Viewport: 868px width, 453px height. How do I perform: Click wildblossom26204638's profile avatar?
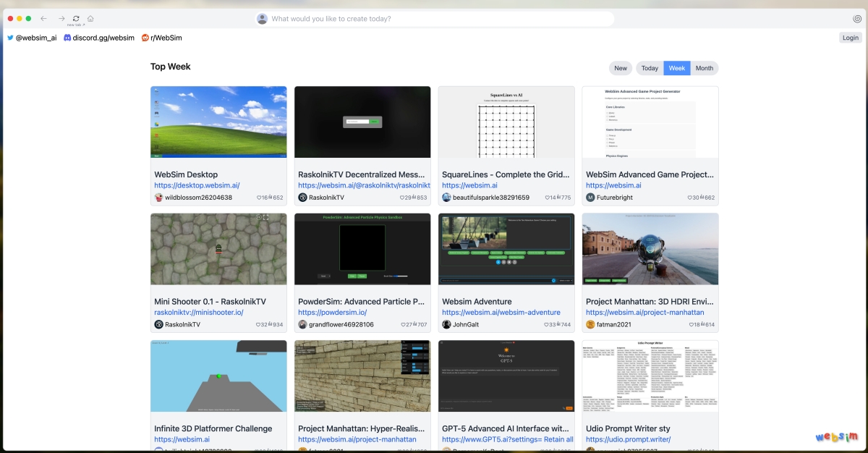pyautogui.click(x=159, y=198)
